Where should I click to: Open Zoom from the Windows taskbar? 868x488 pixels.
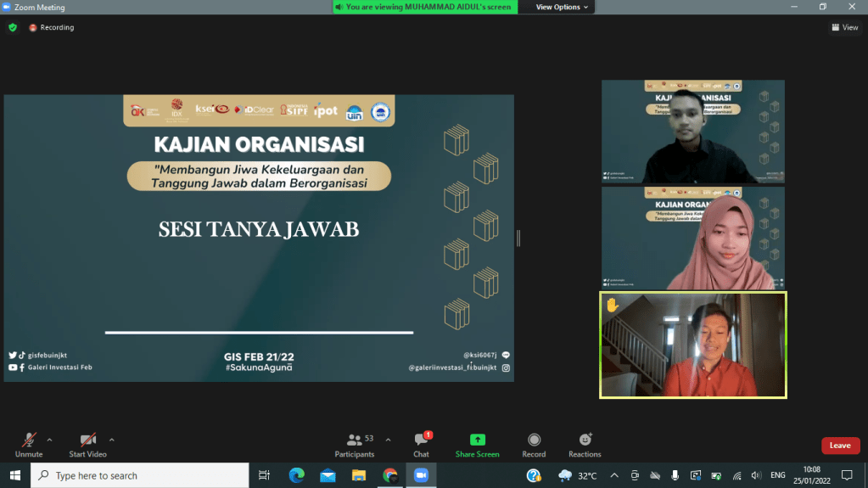point(420,475)
